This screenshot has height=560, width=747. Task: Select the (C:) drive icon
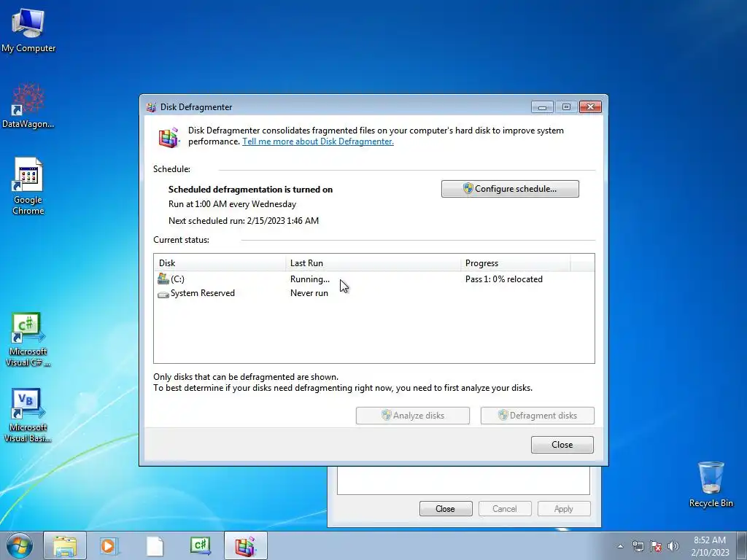click(x=163, y=279)
